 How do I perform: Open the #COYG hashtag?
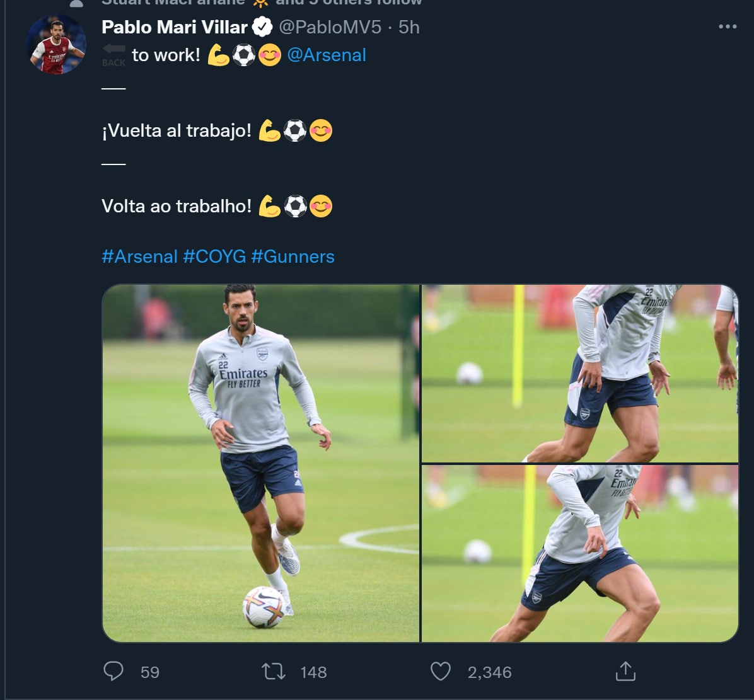214,256
